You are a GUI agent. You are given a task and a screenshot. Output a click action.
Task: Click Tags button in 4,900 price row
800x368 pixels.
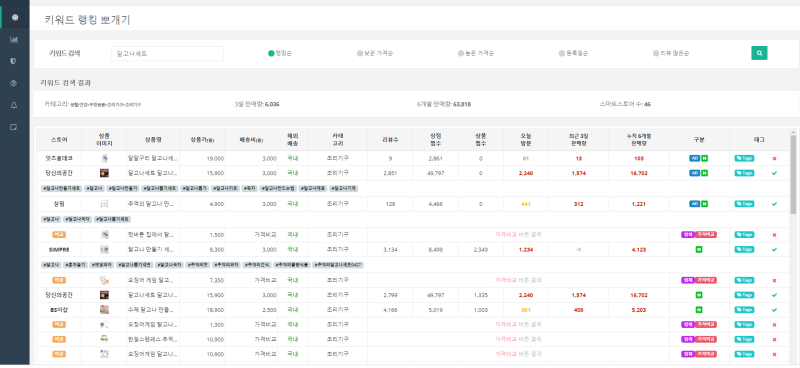pyautogui.click(x=744, y=204)
